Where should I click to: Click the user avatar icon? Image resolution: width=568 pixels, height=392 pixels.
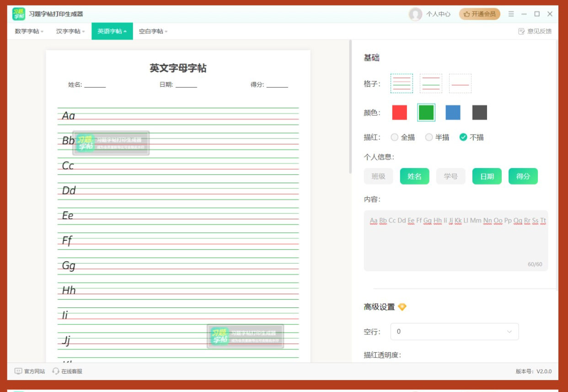coord(415,14)
